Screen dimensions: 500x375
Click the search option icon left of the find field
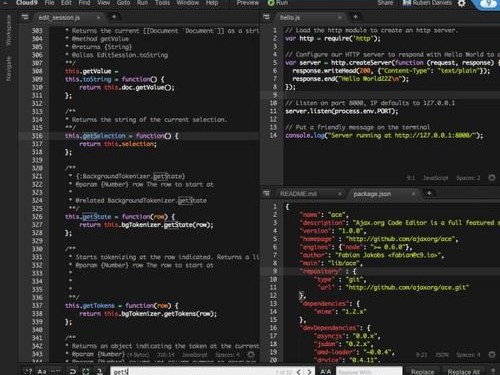(100, 371)
